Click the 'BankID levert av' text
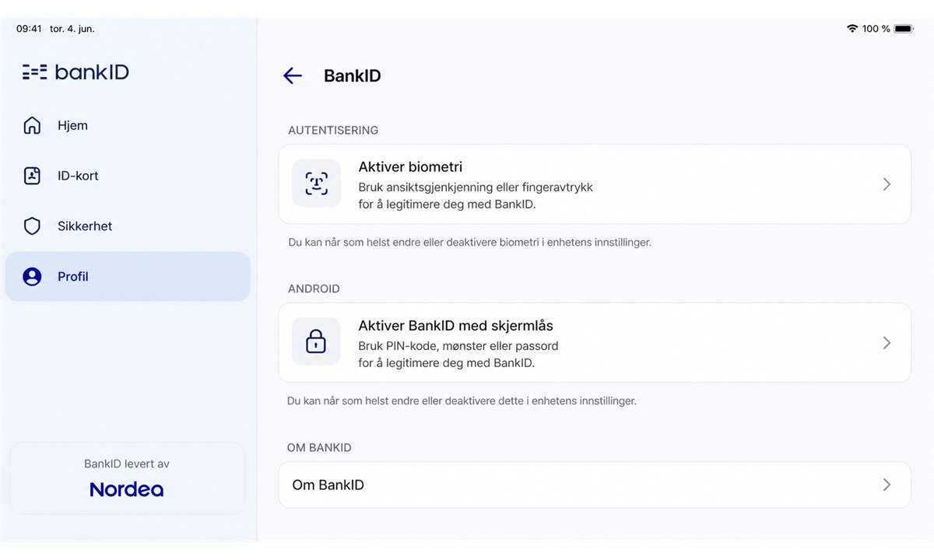This screenshot has width=934, height=560. (127, 464)
